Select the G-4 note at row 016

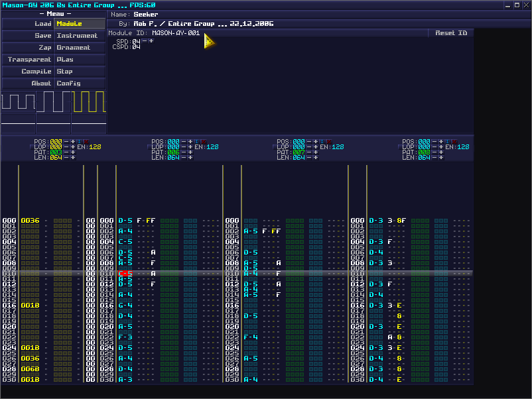pos(125,306)
